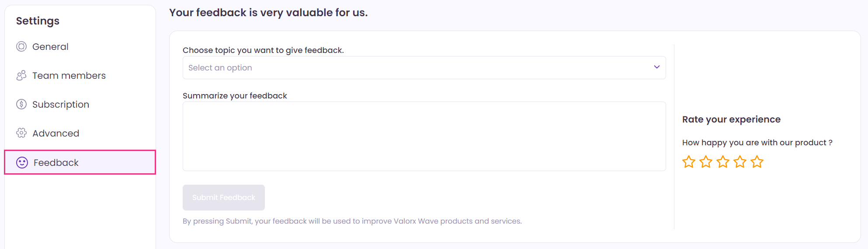Focus the Summarize your feedback text area
This screenshot has width=868, height=249.
coord(424,136)
